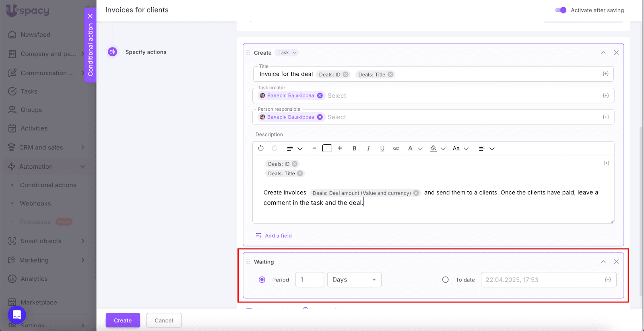Insert a link using the link icon

396,149
